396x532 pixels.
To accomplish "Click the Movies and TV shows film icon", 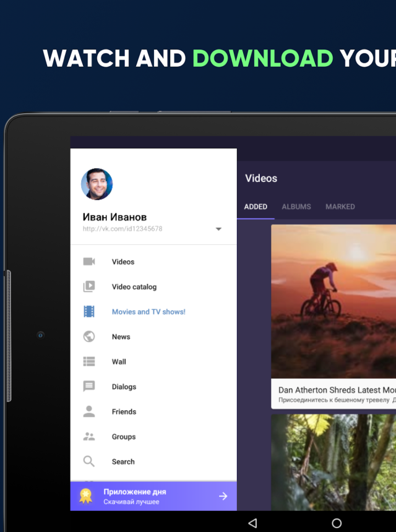I will (89, 312).
